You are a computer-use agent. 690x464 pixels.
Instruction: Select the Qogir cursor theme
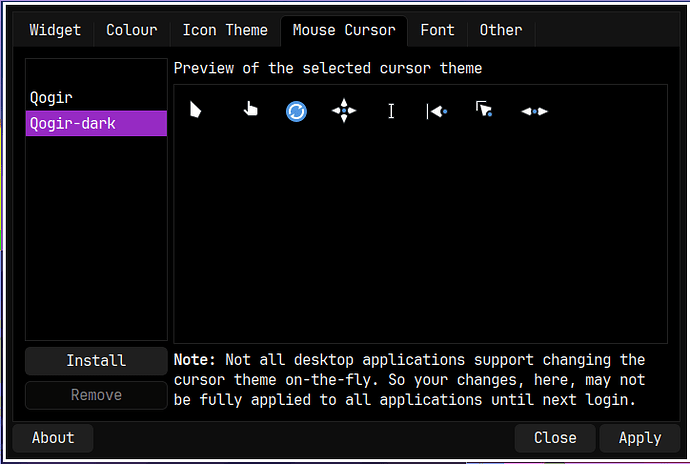[96, 97]
